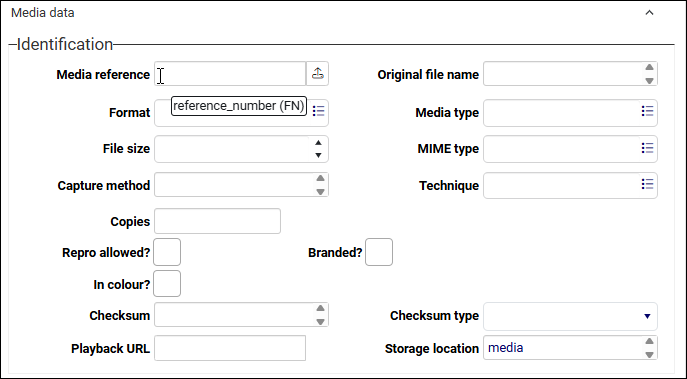Click the Checksum type label
Image resolution: width=687 pixels, height=379 pixels.
coord(434,315)
